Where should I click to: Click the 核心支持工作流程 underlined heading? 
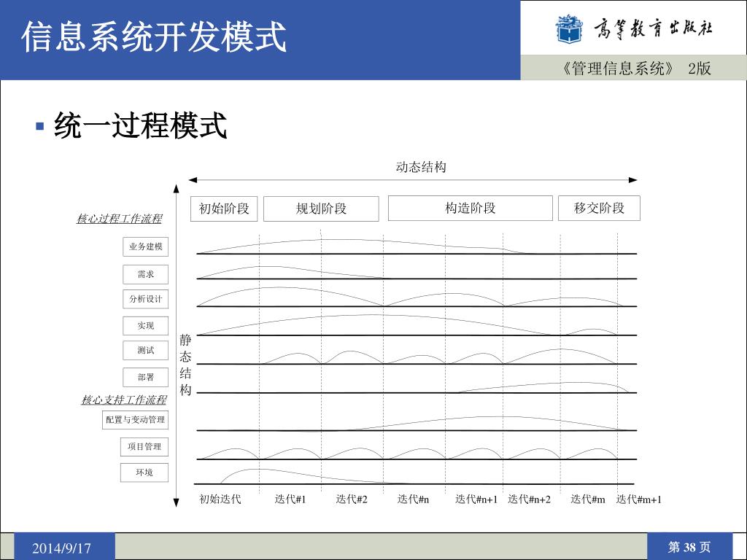click(123, 400)
